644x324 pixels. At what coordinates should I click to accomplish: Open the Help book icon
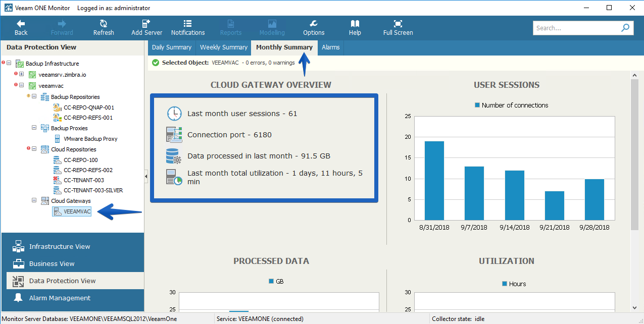coord(355,23)
